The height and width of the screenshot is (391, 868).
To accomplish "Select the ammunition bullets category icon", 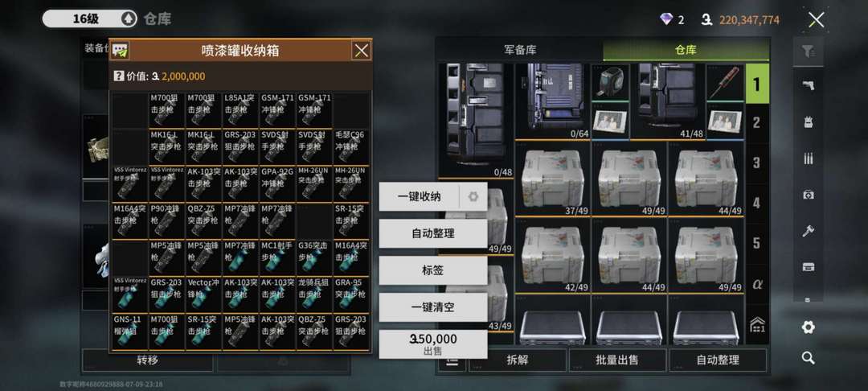I will pos(809,158).
